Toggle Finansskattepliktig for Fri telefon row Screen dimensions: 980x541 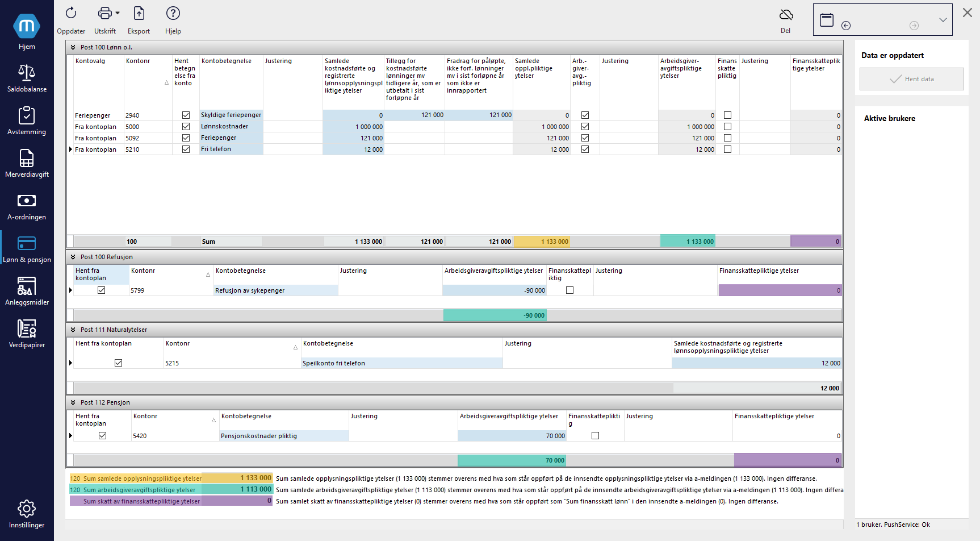pos(727,149)
